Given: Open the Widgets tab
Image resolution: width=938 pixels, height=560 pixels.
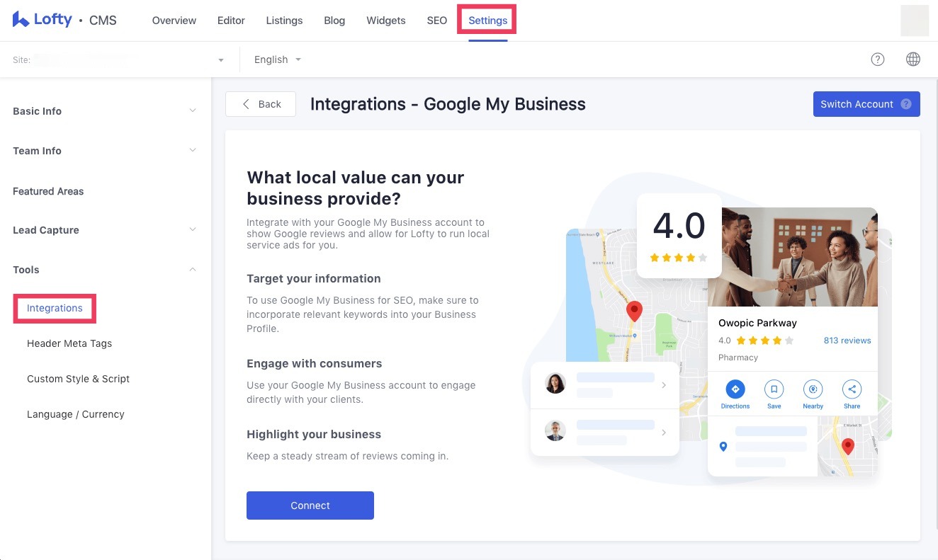Looking at the screenshot, I should (x=386, y=21).
